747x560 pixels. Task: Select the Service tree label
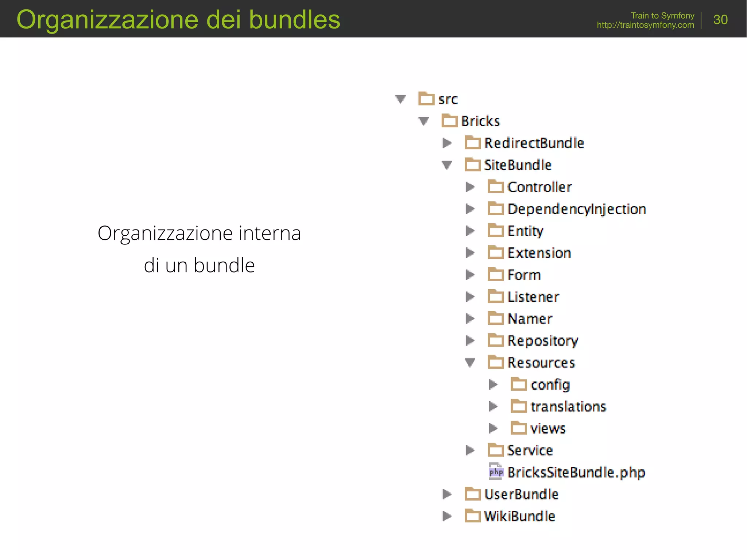tap(530, 450)
